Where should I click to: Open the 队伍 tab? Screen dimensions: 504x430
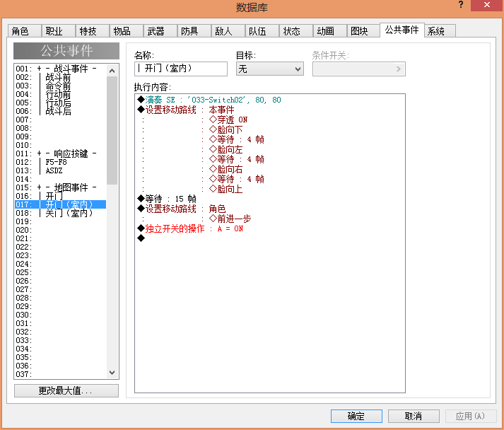tap(262, 31)
